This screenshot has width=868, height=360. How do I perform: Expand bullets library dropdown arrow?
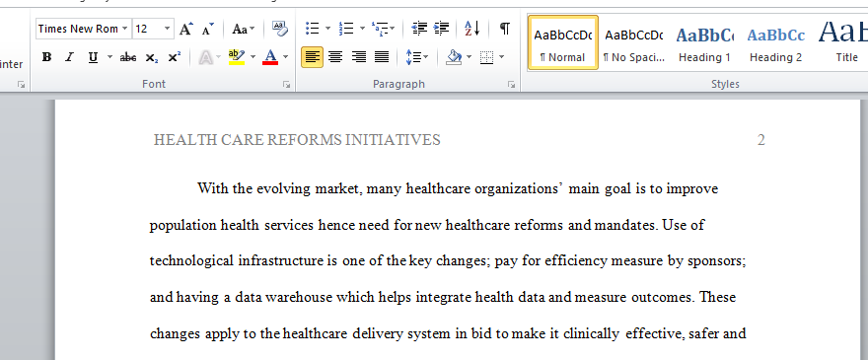click(327, 29)
